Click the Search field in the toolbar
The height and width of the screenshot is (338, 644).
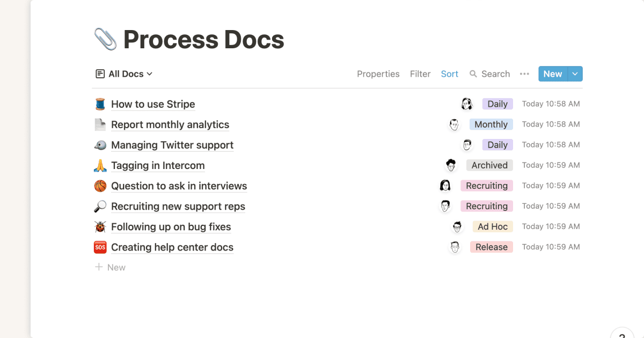(489, 74)
